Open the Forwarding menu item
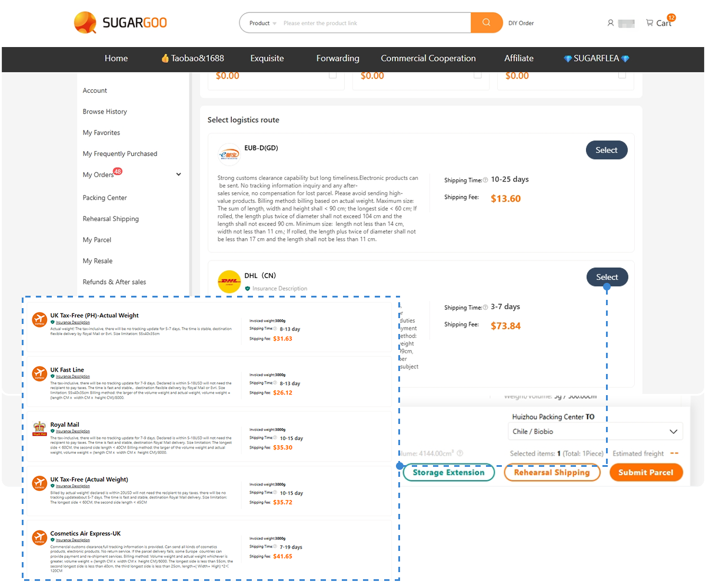Image resolution: width=706 pixels, height=588 pixels. 338,58
